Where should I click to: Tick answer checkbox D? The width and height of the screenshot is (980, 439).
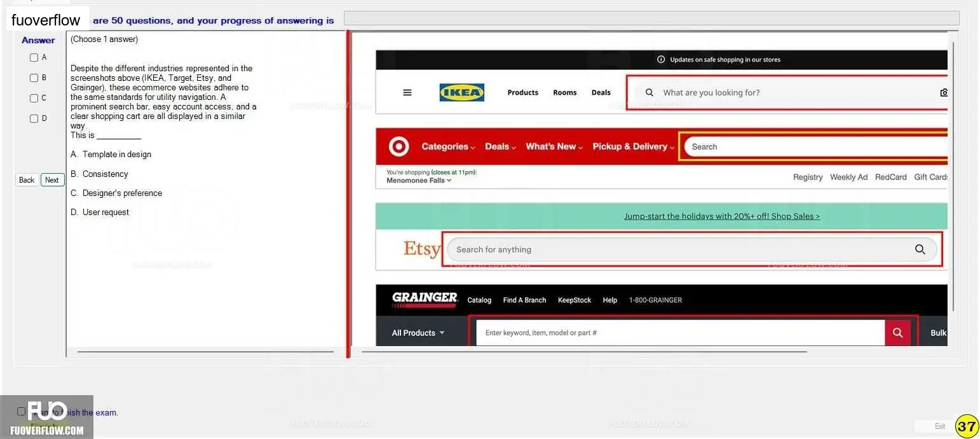(34, 118)
